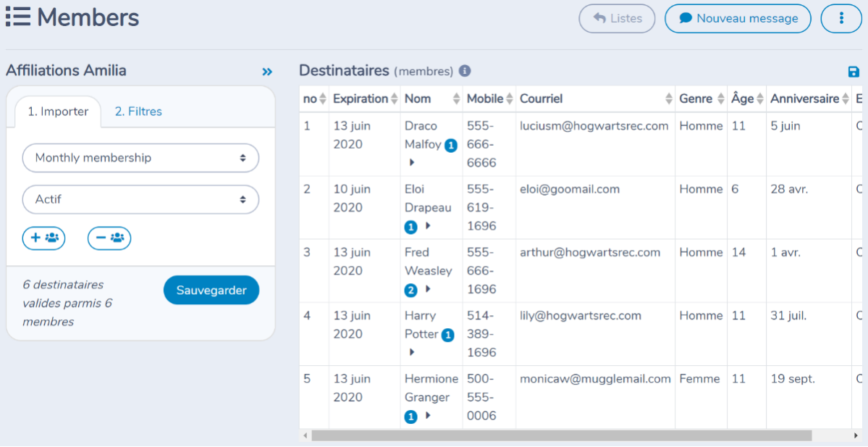Click the badge 2 next to Fred Weasley

click(x=410, y=291)
